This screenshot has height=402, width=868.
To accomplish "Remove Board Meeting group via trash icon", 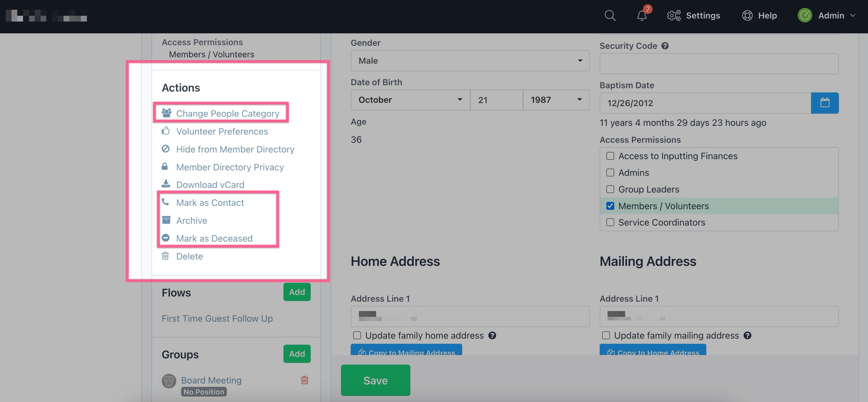I will [x=304, y=380].
